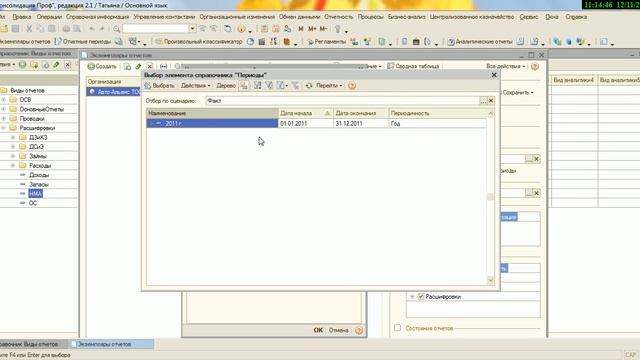Image resolution: width=640 pixels, height=360 pixels.
Task: Select the Доходы tree item
Action: point(39,175)
